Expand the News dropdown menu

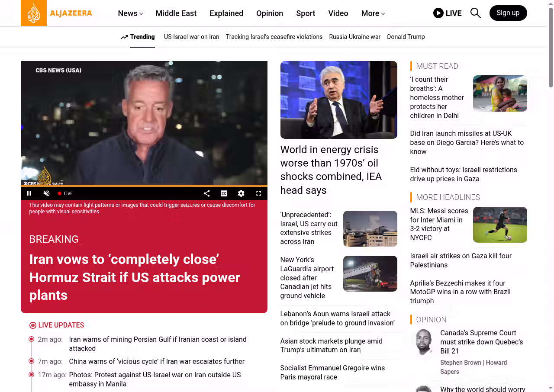click(x=130, y=13)
